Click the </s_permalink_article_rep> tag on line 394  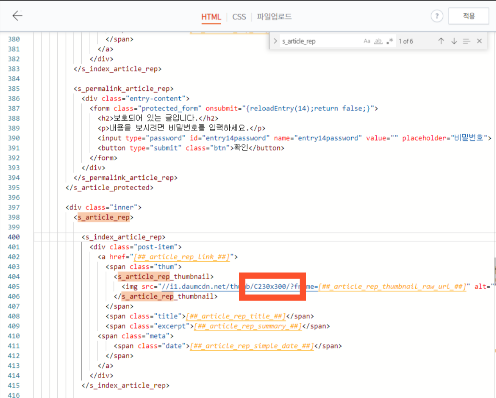[x=126, y=178]
